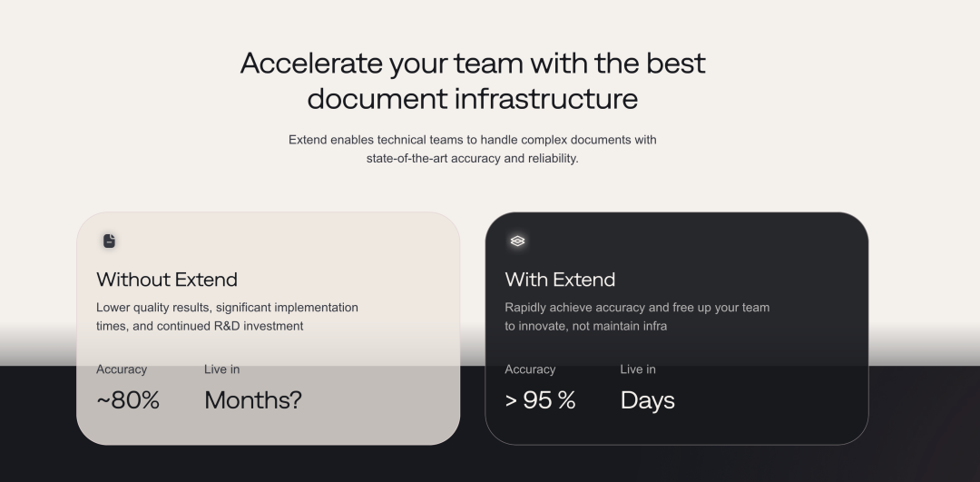Click 'times, and continued R&D investment' line
Screen dimensions: 980x482
click(200, 326)
